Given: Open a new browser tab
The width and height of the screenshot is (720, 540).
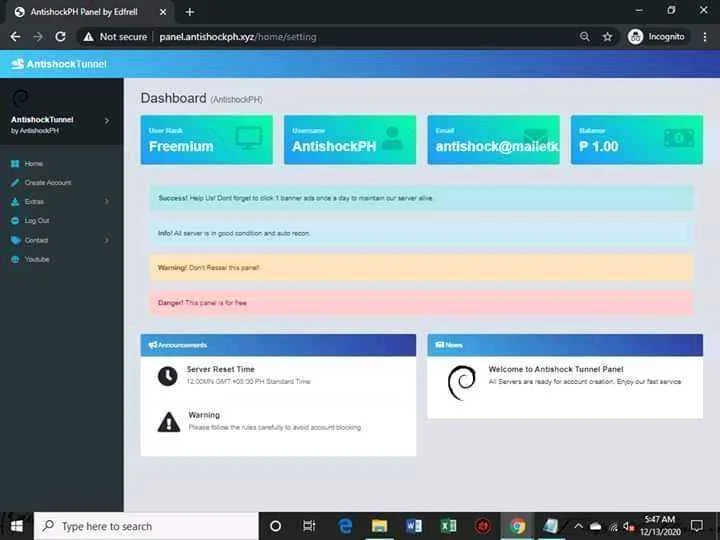Looking at the screenshot, I should point(190,12).
